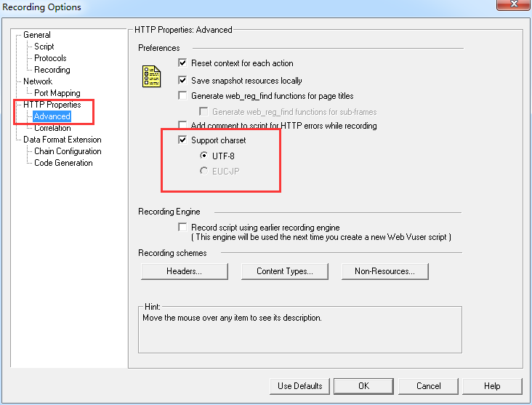Select the Script tree node
Image resolution: width=532 pixels, height=405 pixels.
tap(44, 47)
